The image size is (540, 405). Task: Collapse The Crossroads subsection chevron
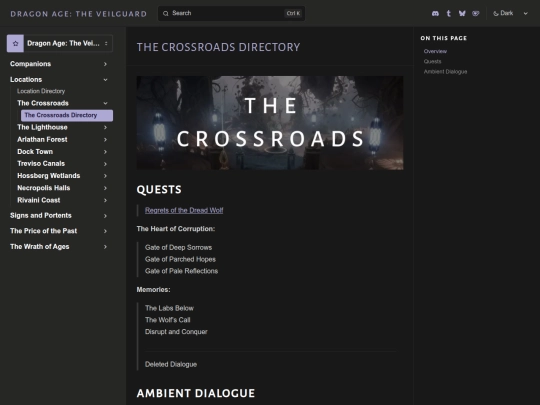(x=105, y=103)
